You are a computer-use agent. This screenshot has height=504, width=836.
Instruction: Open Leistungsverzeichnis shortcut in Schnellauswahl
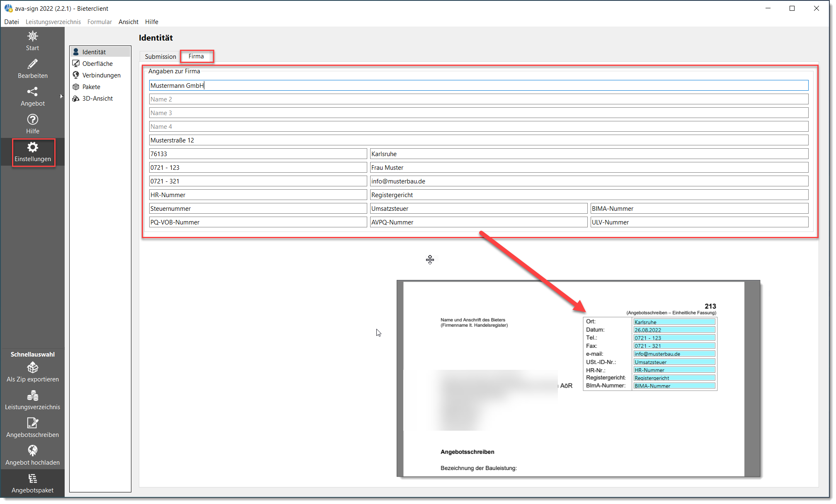click(x=32, y=400)
